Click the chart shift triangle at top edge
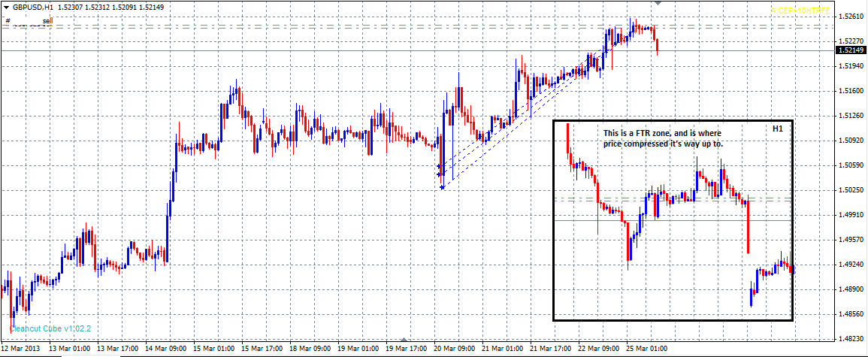Screen dimensions: 868x357 click(x=659, y=4)
